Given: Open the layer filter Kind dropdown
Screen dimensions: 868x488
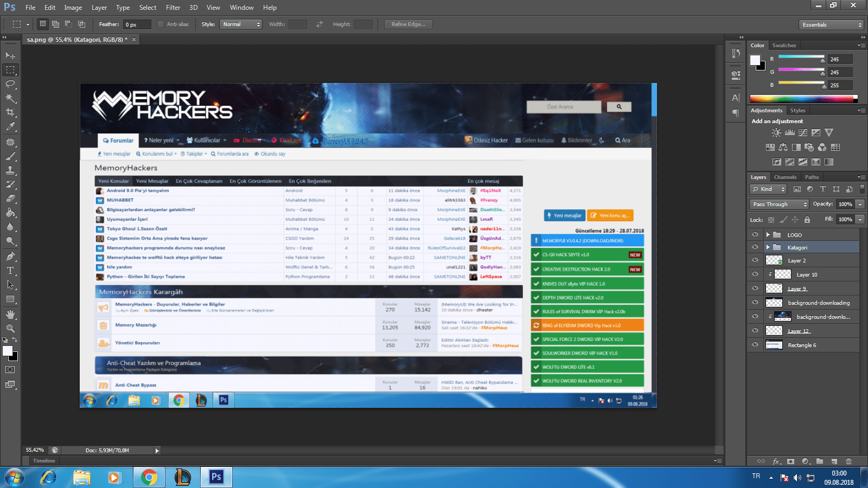Looking at the screenshot, I should [x=769, y=189].
